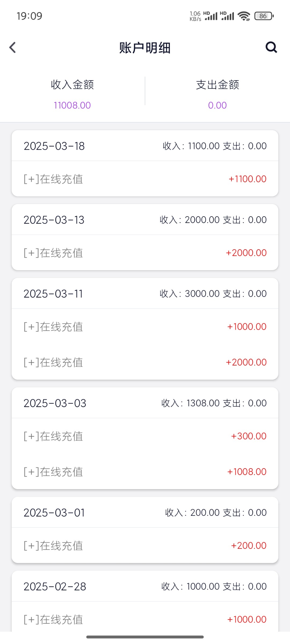Tap the Wi-Fi status icon
The height and width of the screenshot is (644, 290).
[x=244, y=16]
